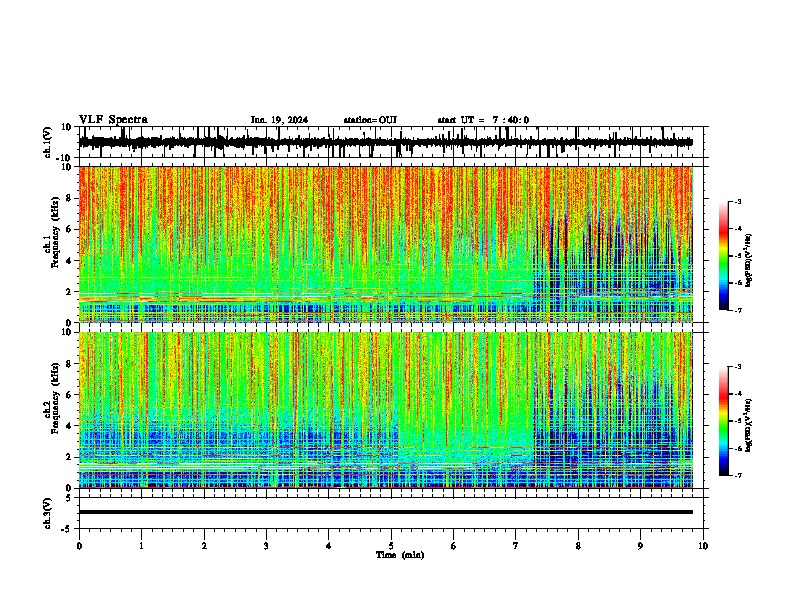Click time axis tick label 0
The height and width of the screenshot is (612, 792).
pos(79,546)
